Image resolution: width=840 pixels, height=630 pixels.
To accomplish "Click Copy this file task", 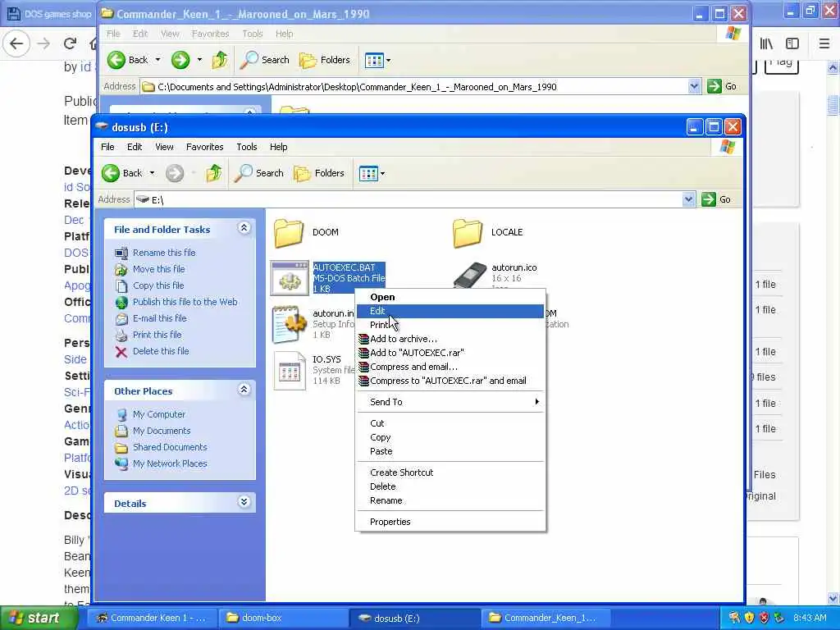I will pos(158,285).
